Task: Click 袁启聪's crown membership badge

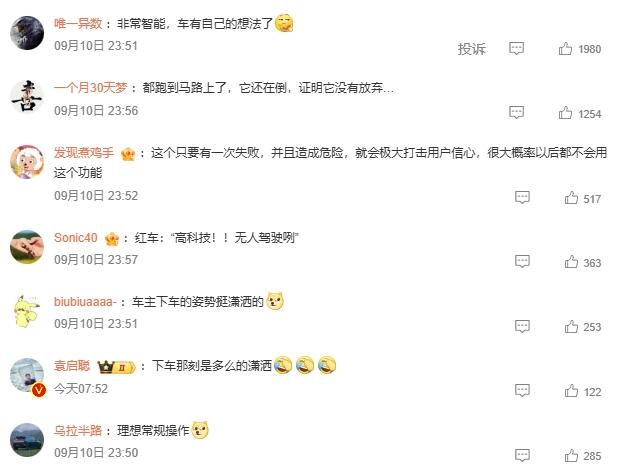Action: pyautogui.click(x=116, y=367)
